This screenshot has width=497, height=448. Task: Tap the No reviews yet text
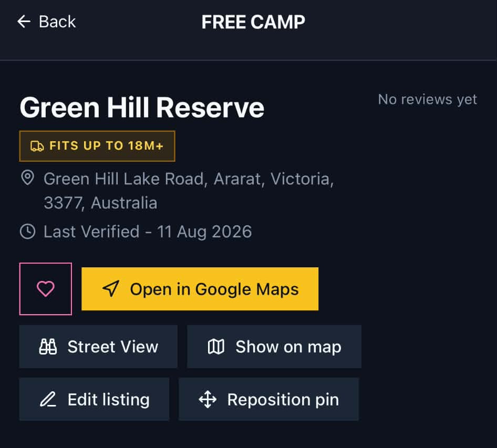click(x=428, y=99)
